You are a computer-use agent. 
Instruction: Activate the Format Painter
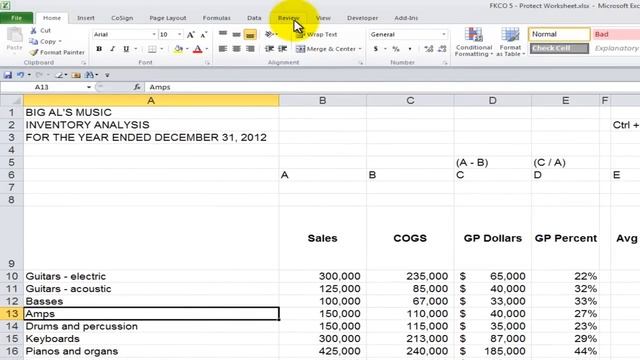(x=57, y=52)
